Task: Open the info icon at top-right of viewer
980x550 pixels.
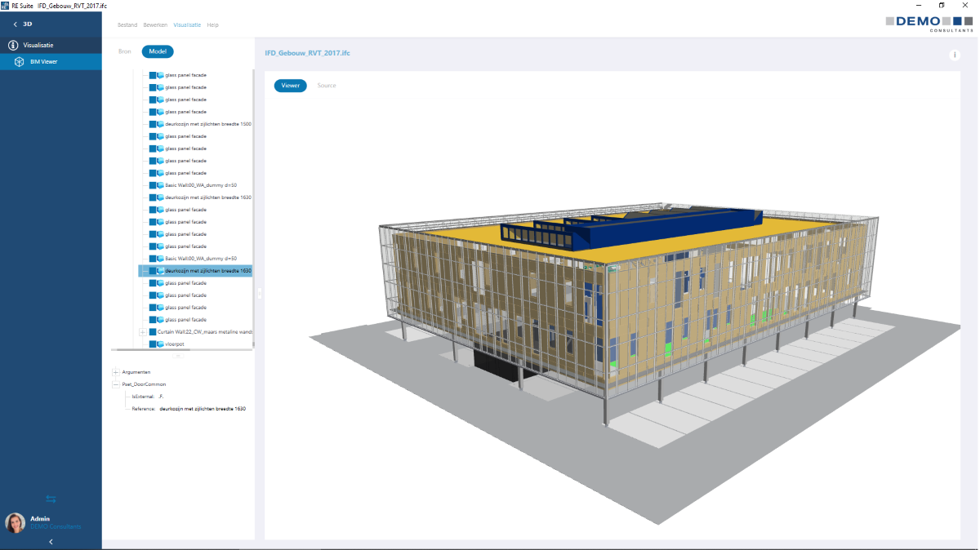Action: (953, 55)
